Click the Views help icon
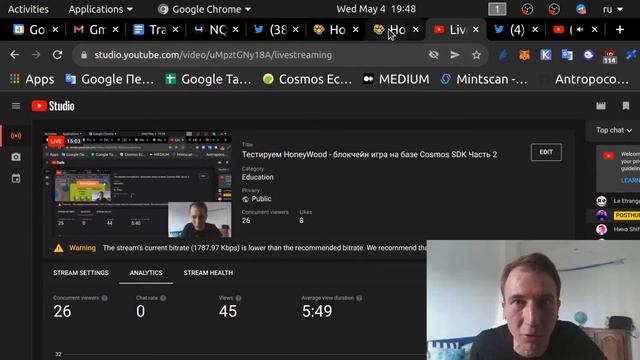 click(x=238, y=298)
